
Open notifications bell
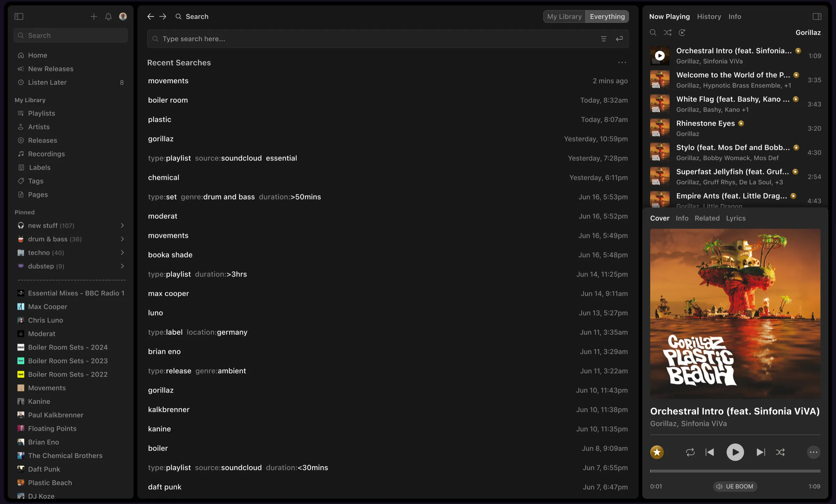pyautogui.click(x=108, y=16)
